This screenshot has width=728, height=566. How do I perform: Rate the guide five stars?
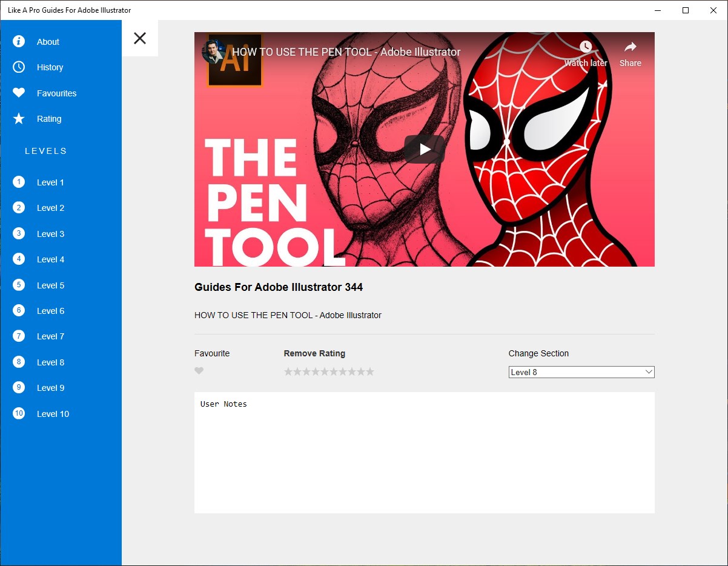tap(325, 371)
